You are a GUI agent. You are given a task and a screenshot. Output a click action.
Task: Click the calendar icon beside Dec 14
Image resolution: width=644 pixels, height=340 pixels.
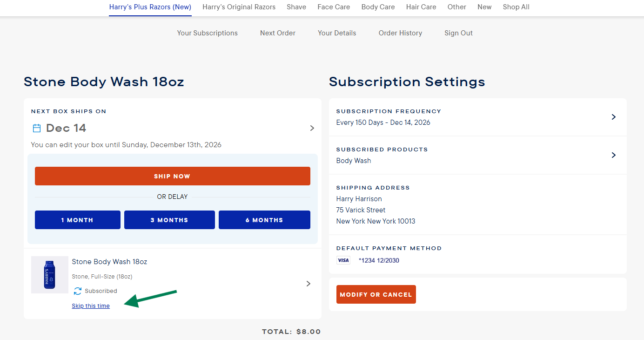coord(37,128)
